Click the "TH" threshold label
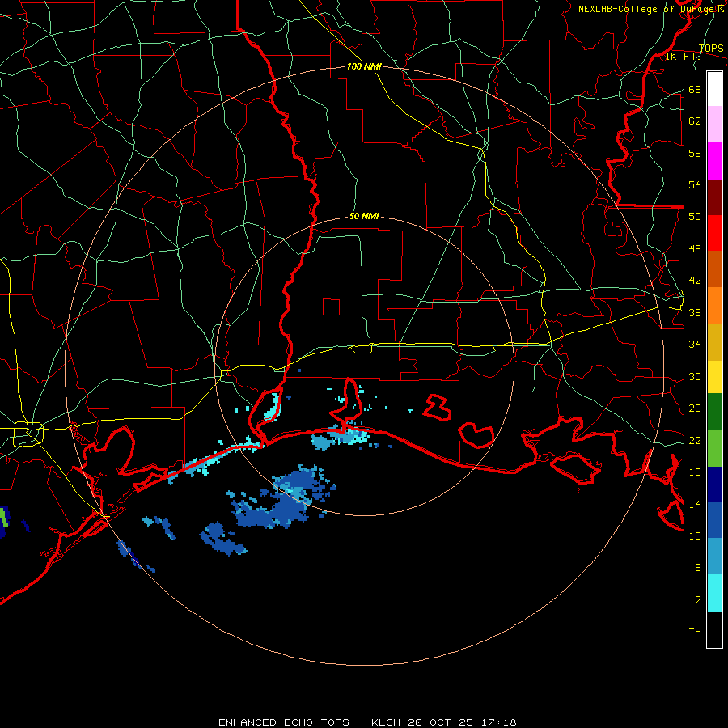Viewport: 728px width, 728px height. click(x=695, y=632)
